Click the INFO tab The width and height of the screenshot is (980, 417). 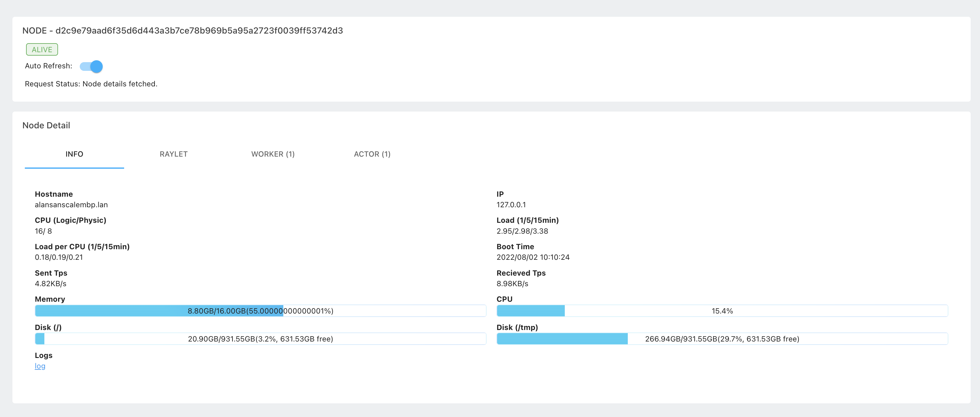74,154
